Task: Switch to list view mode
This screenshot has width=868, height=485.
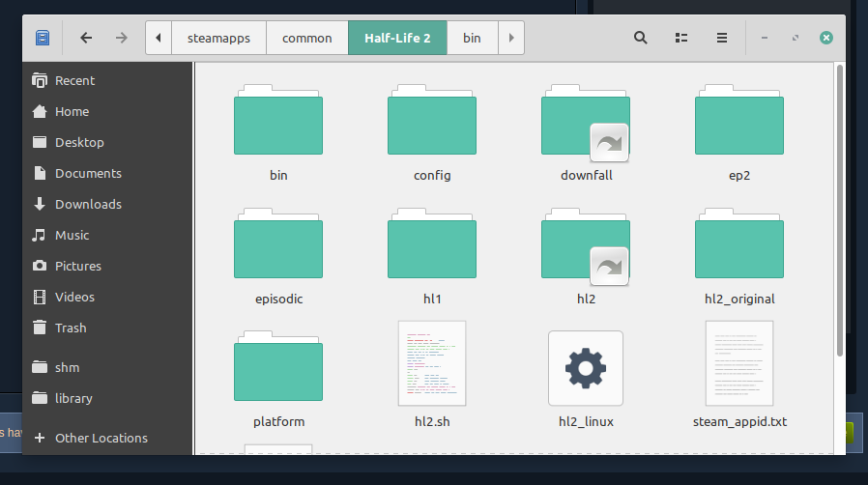Action: pos(681,38)
